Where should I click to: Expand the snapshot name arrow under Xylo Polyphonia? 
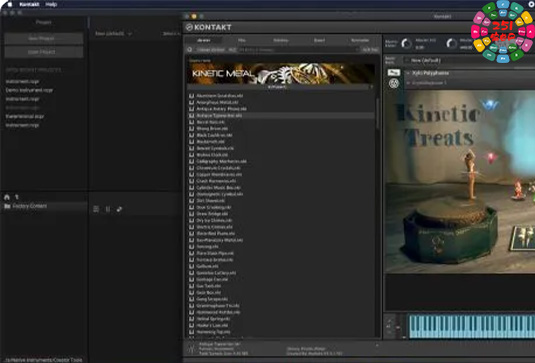pyautogui.click(x=408, y=83)
